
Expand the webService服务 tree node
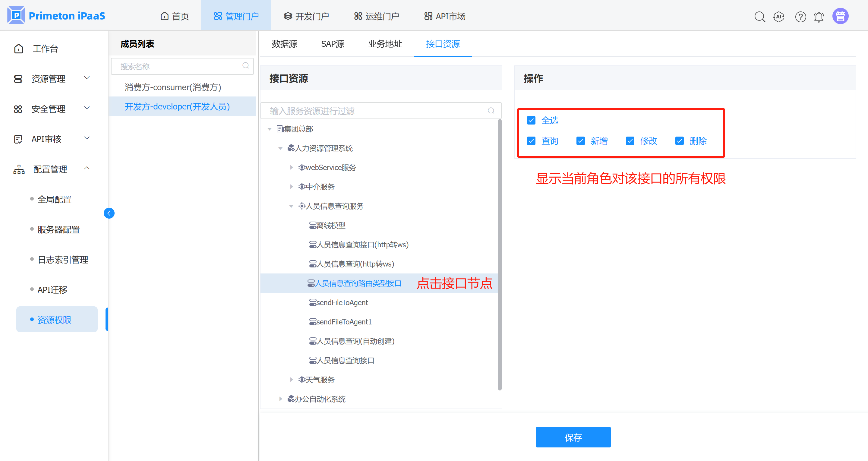292,167
